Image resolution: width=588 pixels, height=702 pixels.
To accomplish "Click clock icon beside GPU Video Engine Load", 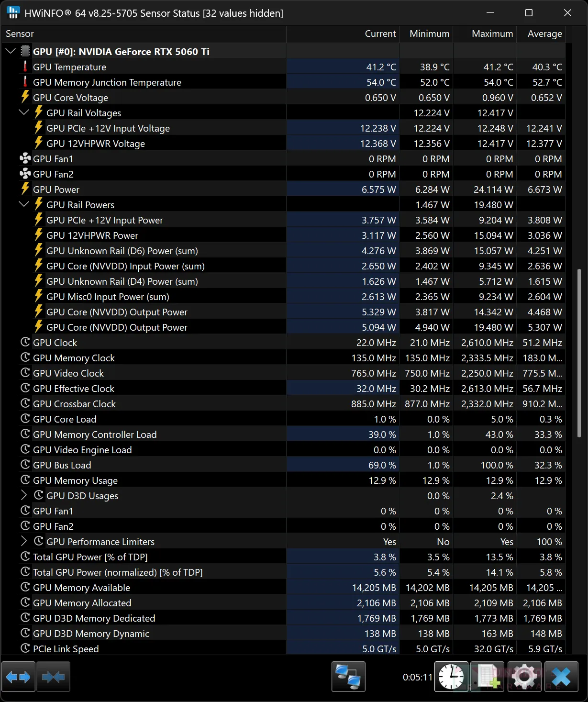I will click(x=25, y=449).
